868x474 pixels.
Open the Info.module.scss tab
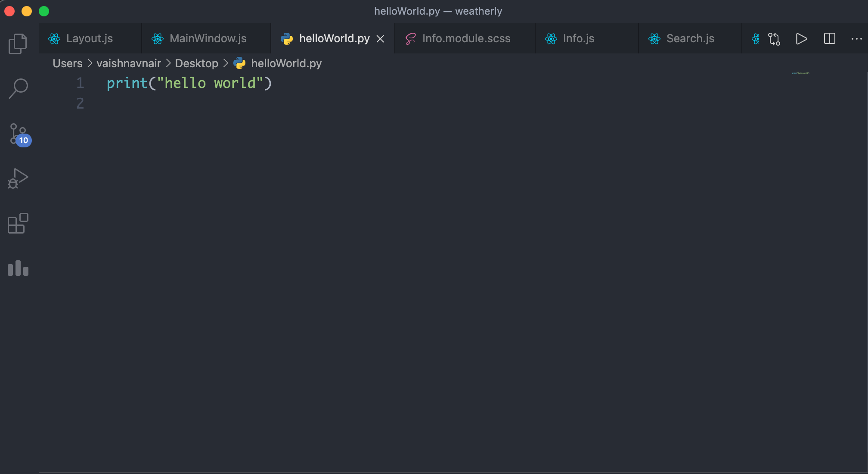click(x=466, y=38)
